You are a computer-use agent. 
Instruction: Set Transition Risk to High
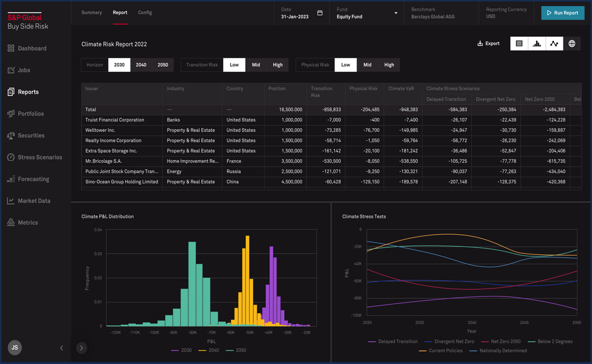(277, 65)
